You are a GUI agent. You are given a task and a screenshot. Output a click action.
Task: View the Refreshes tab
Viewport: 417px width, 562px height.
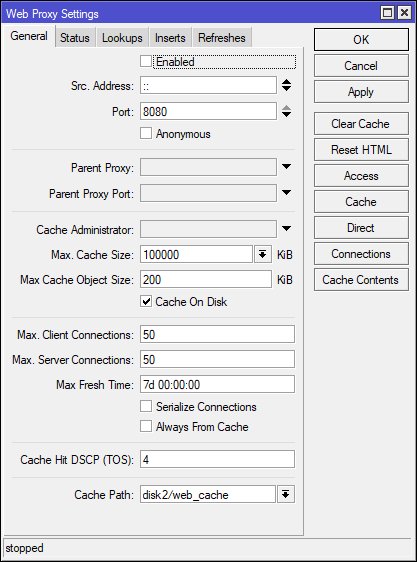click(x=222, y=38)
